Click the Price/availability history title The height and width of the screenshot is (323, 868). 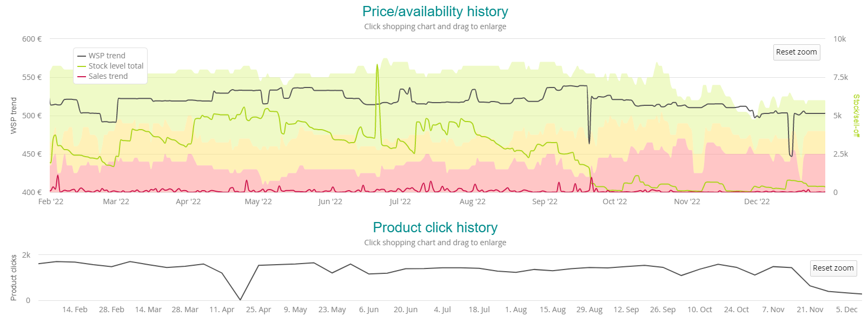(x=435, y=11)
